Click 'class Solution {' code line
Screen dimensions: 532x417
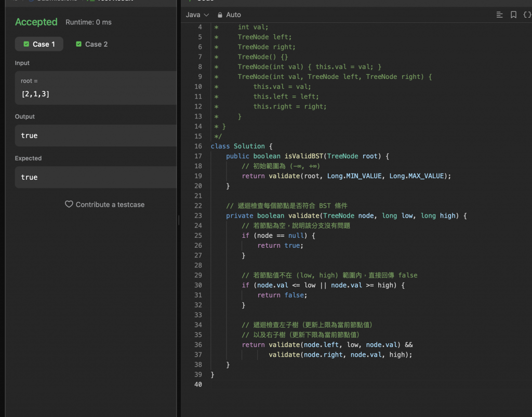(242, 146)
